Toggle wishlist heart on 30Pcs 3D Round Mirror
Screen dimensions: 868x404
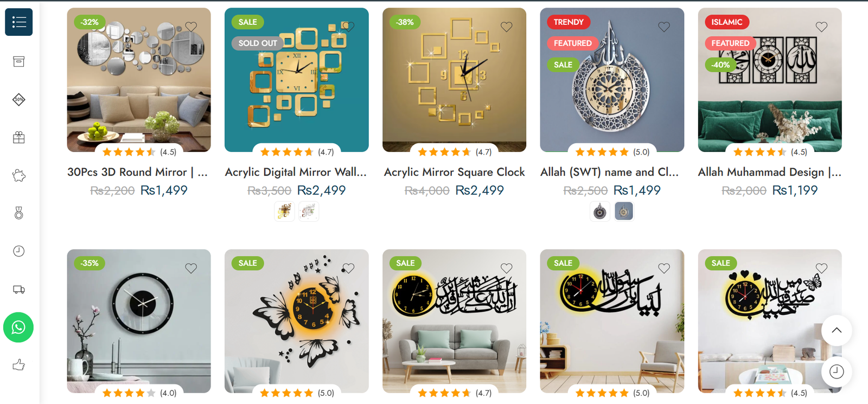(191, 27)
